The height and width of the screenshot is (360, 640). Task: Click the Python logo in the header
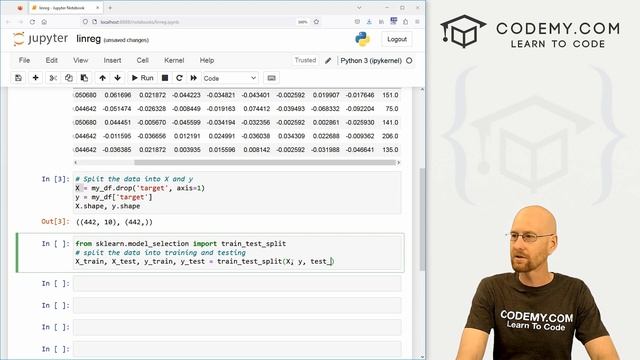coord(362,39)
